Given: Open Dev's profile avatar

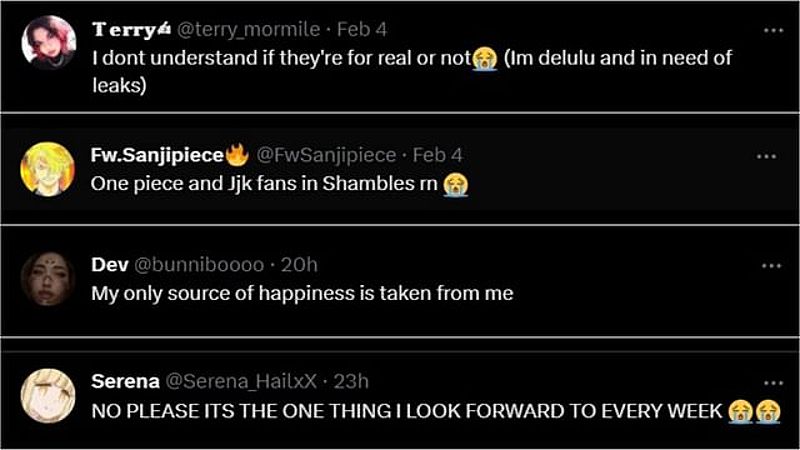Looking at the screenshot, I should pos(48,279).
